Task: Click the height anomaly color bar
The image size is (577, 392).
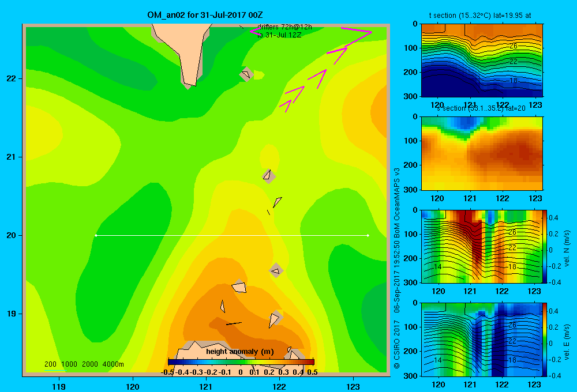Action: (x=241, y=362)
